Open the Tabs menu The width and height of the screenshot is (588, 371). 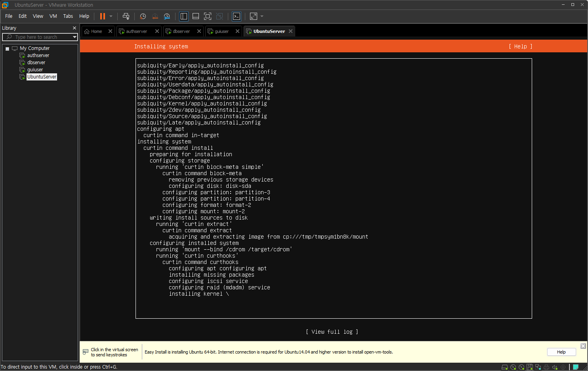[x=68, y=16]
